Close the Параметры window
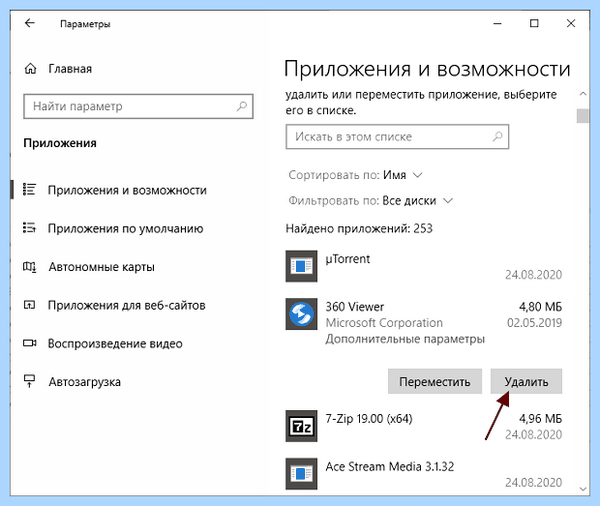 tap(571, 24)
